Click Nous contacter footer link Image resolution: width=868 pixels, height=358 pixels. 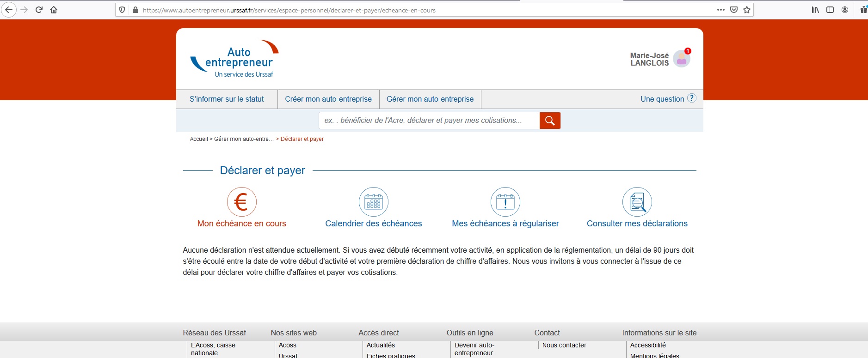tap(564, 345)
